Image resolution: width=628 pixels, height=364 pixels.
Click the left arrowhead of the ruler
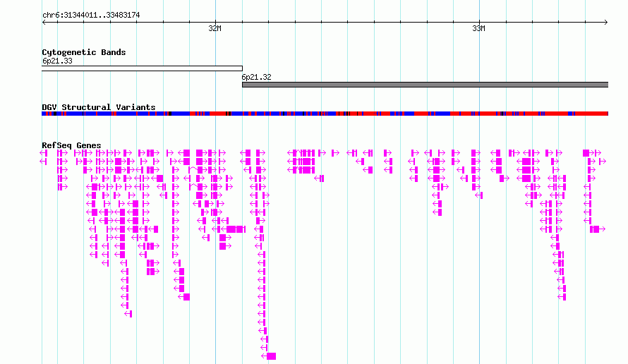click(x=44, y=23)
